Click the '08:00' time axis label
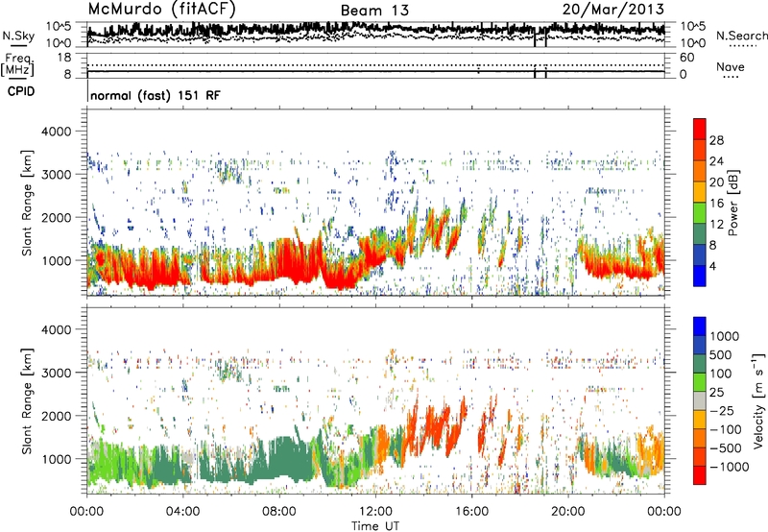This screenshot has width=768, height=532. tap(278, 512)
